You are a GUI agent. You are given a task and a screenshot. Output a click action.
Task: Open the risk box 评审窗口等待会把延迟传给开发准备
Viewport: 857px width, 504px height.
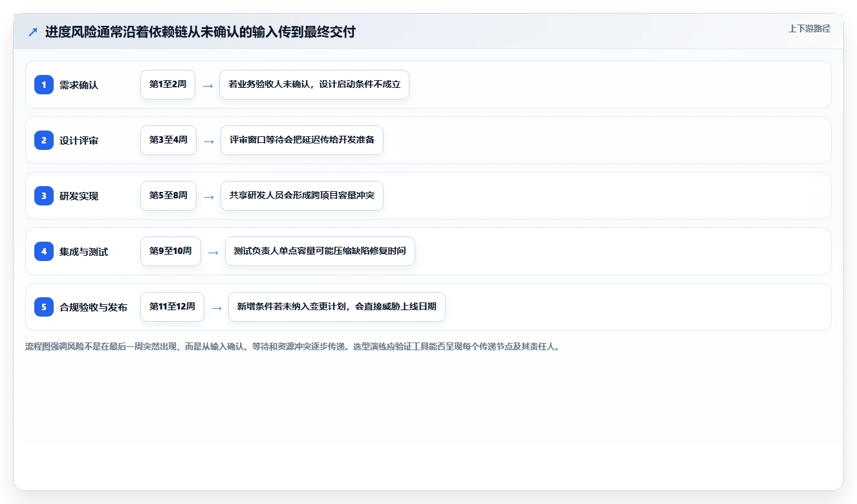tap(302, 140)
